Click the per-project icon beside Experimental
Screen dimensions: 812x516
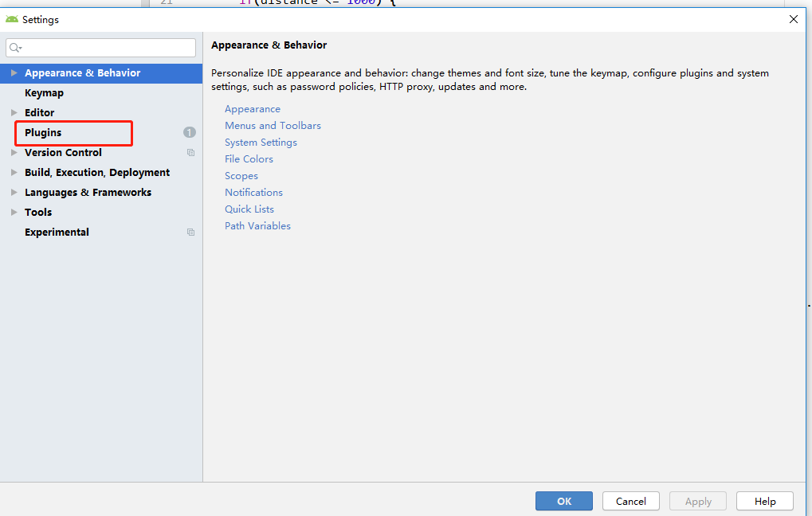pyautogui.click(x=190, y=233)
